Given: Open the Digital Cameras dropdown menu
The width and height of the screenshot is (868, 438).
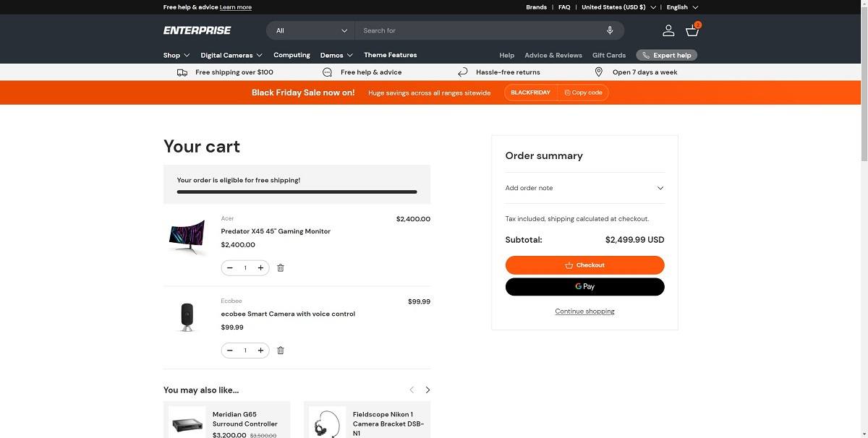Looking at the screenshot, I should click(x=228, y=54).
